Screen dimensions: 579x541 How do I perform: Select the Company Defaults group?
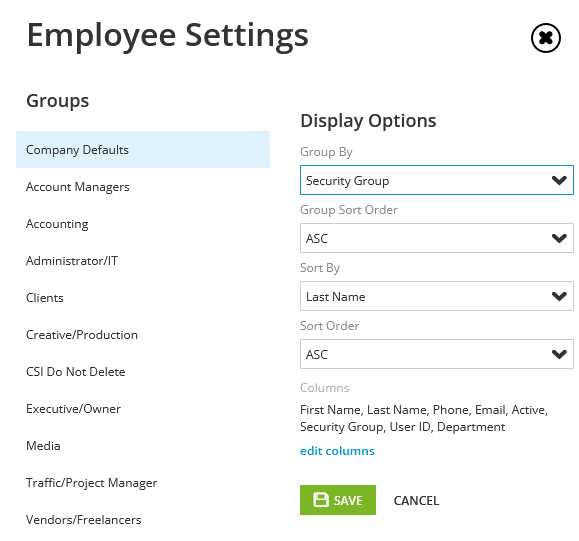pos(143,150)
